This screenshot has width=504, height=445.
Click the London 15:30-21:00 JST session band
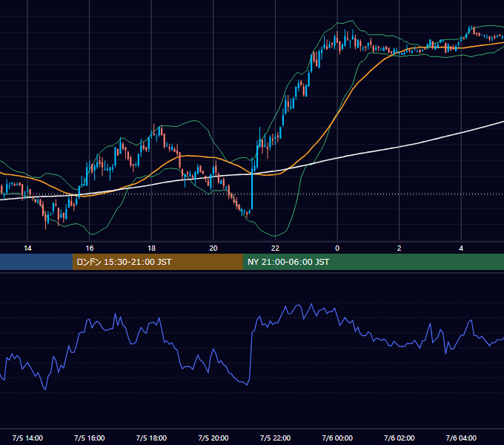(x=157, y=262)
